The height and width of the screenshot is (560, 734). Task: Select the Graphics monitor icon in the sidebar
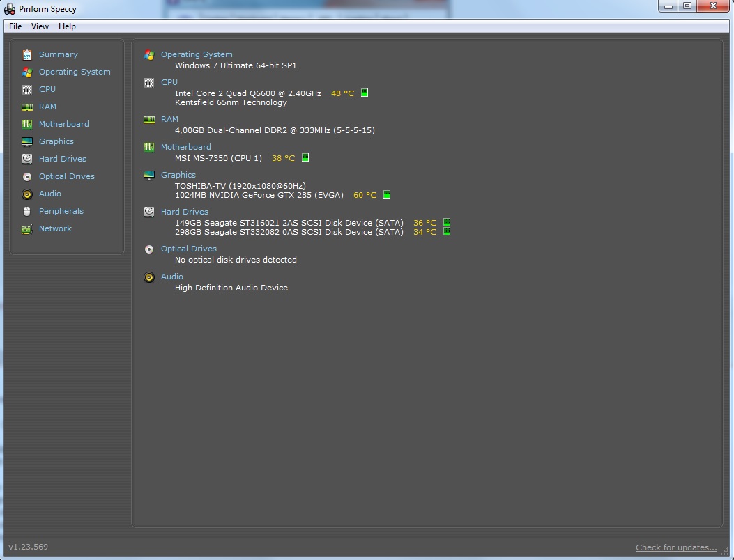coord(26,141)
